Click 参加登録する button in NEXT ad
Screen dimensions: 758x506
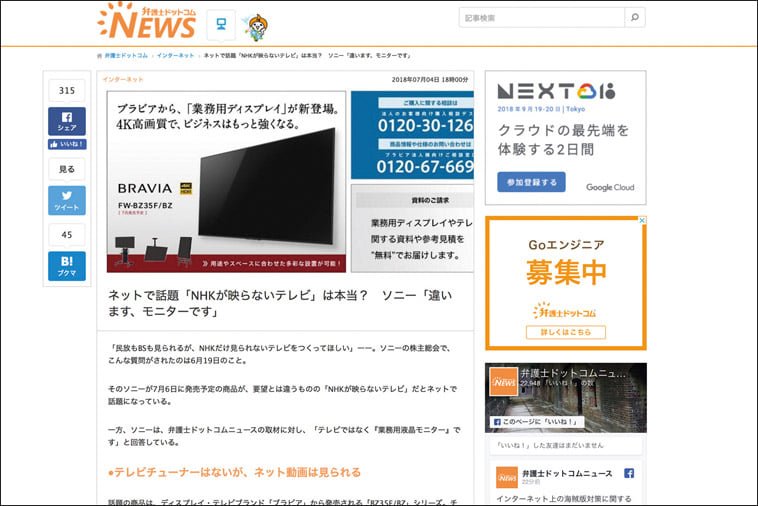pyautogui.click(x=531, y=182)
